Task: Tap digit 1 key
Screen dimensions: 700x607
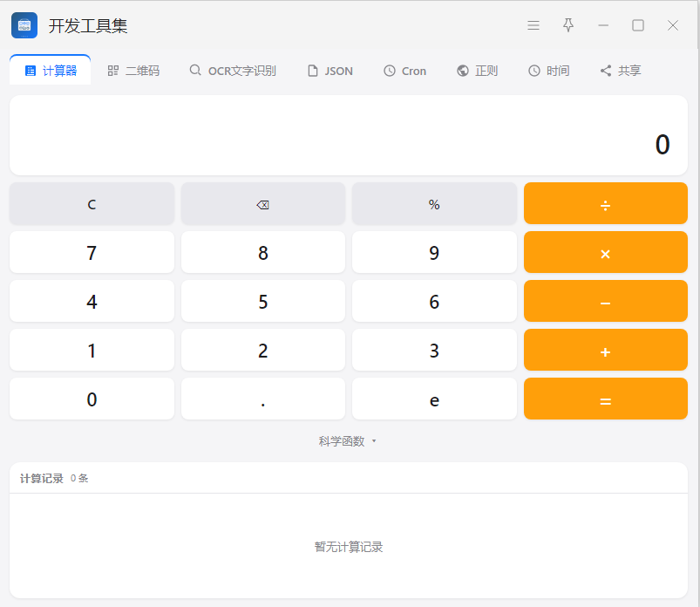Action: [x=92, y=351]
